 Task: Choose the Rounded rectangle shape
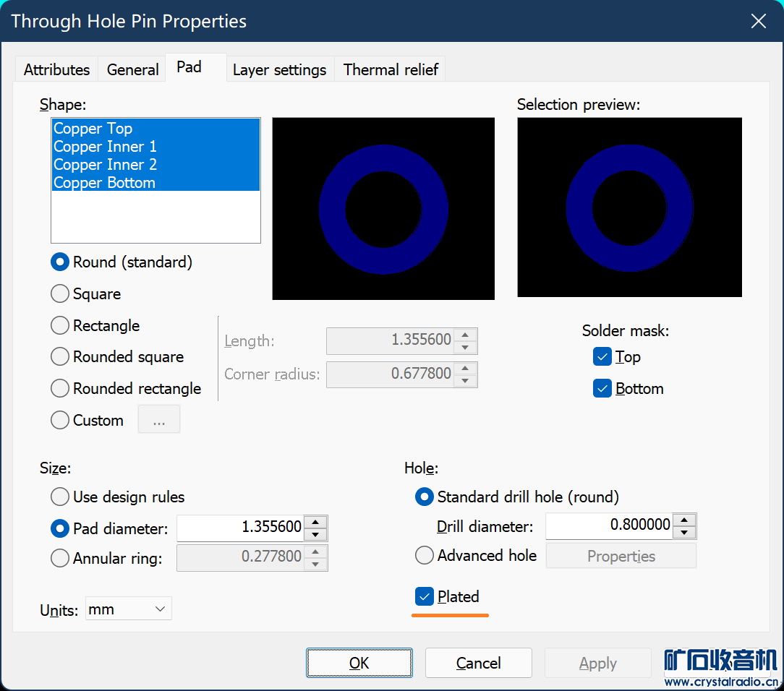click(60, 388)
